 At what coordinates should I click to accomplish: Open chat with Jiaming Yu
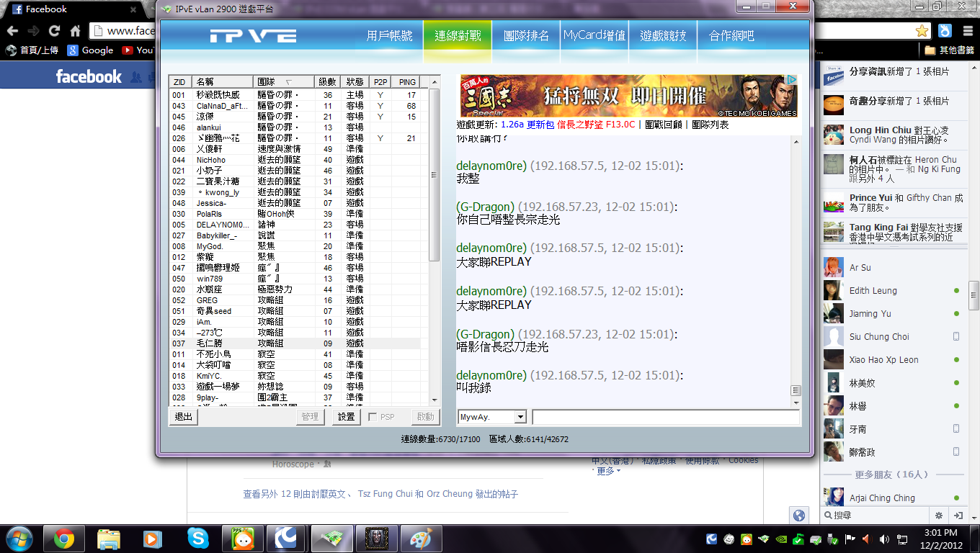pyautogui.click(x=892, y=314)
